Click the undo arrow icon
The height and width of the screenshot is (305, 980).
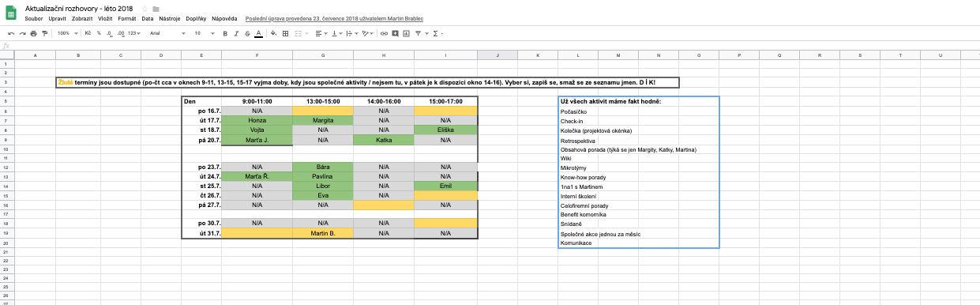coord(11,33)
